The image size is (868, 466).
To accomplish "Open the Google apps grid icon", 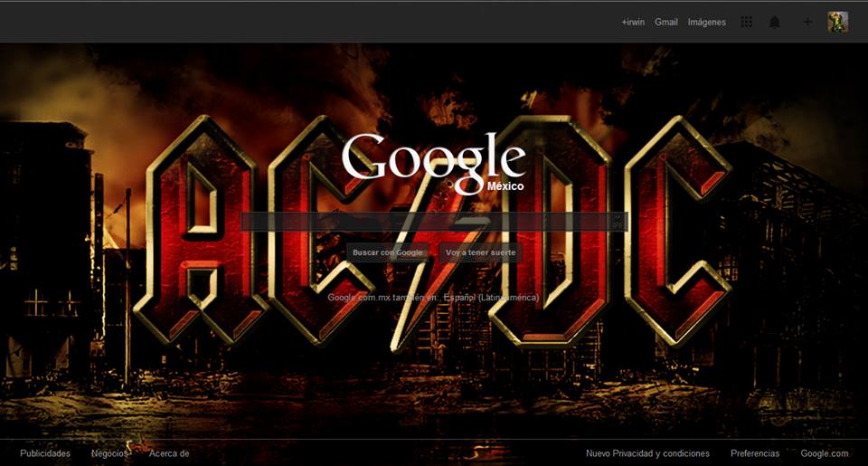I will pos(746,22).
